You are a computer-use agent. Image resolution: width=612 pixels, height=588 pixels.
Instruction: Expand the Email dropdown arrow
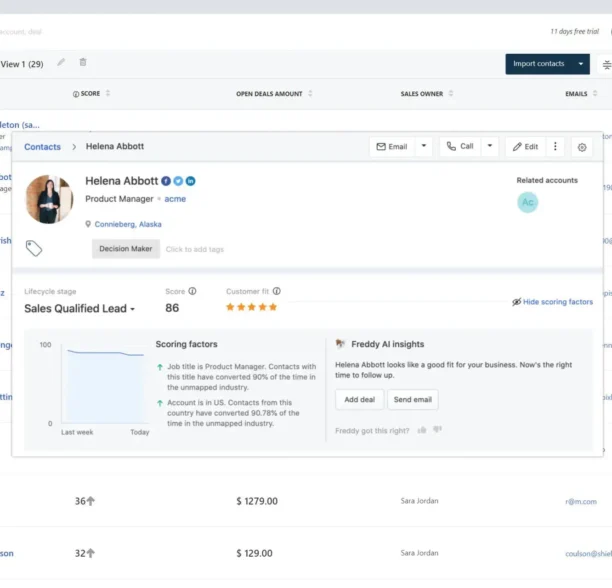click(x=423, y=146)
